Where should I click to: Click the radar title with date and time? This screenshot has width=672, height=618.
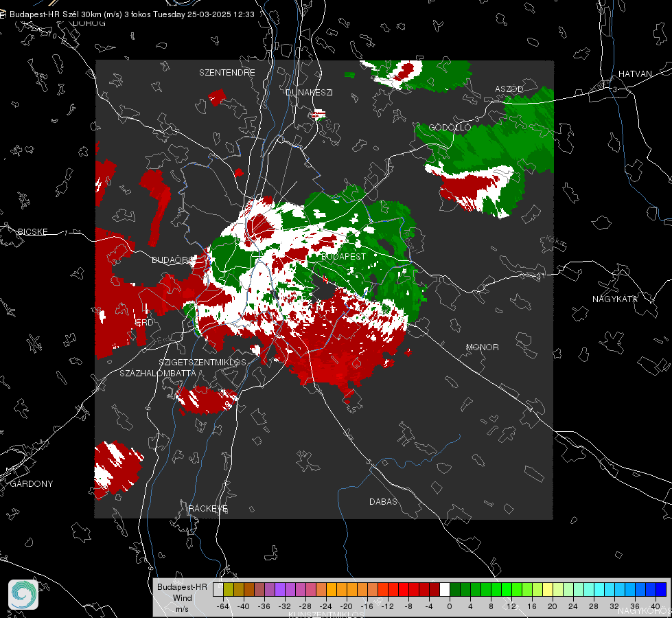132,14
